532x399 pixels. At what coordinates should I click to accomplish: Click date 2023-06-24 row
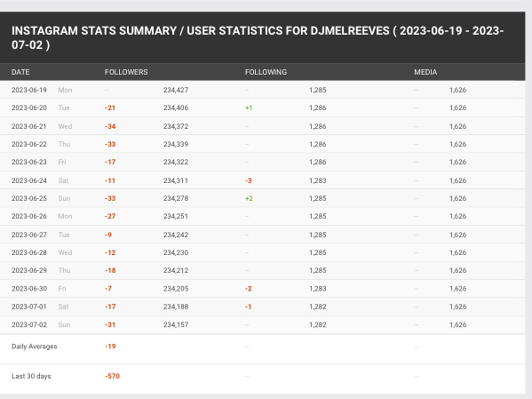(29, 180)
